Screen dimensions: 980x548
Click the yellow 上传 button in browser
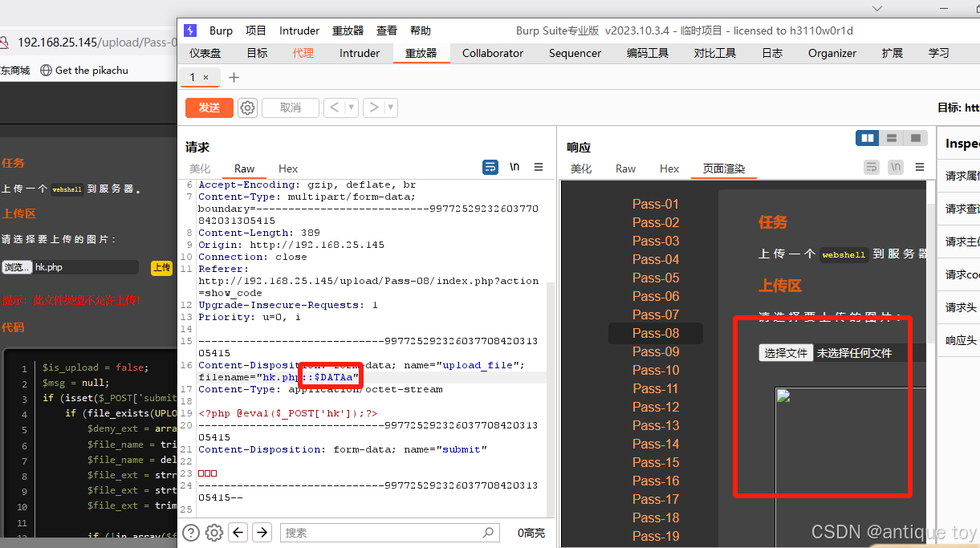tap(161, 267)
